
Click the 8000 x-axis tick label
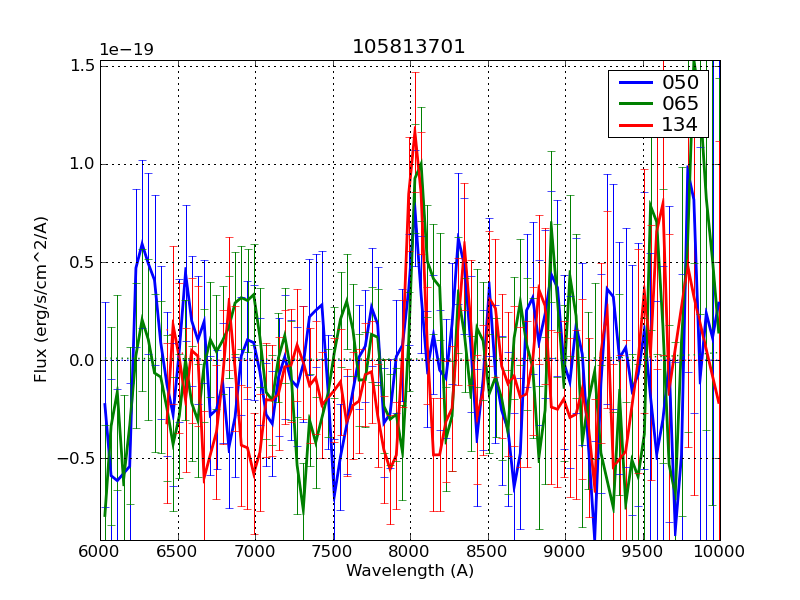pyautogui.click(x=410, y=551)
